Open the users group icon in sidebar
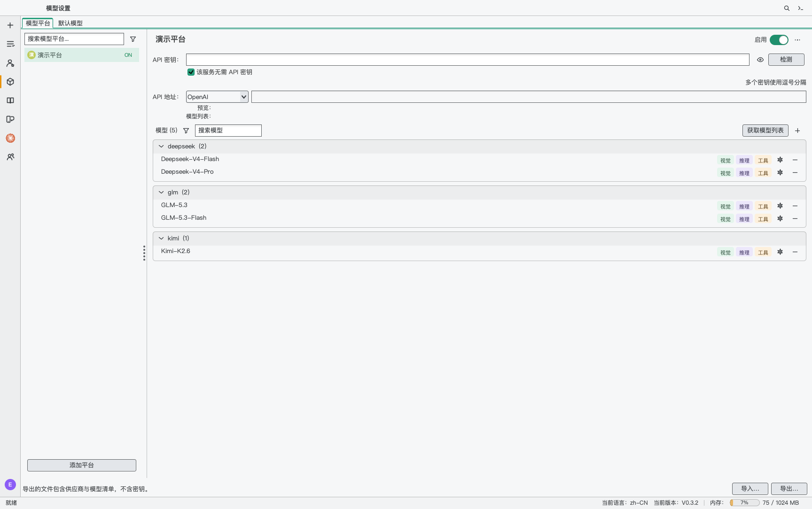 pyautogui.click(x=10, y=157)
